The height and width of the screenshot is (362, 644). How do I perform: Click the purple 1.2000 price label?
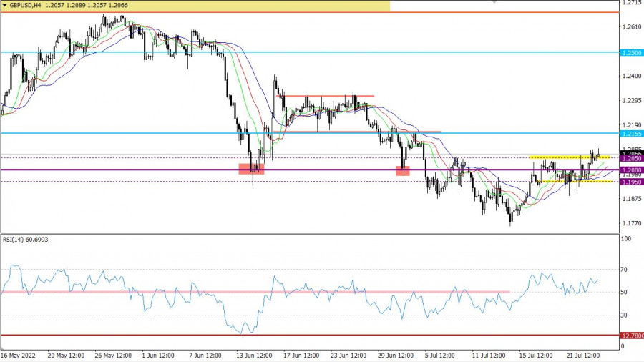click(631, 170)
